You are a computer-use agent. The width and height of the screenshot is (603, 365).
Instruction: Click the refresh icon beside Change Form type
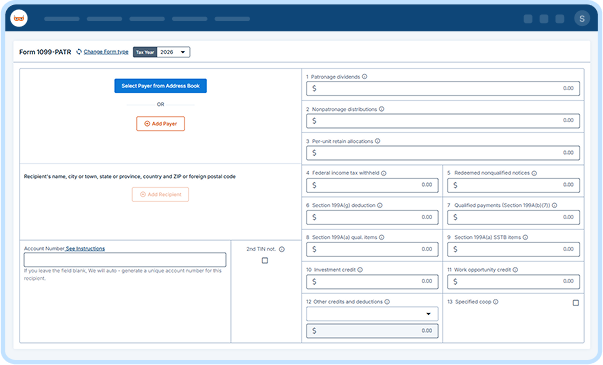(x=79, y=52)
